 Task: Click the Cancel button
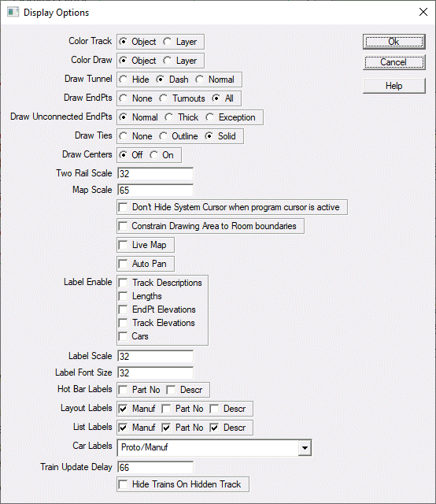(x=394, y=62)
